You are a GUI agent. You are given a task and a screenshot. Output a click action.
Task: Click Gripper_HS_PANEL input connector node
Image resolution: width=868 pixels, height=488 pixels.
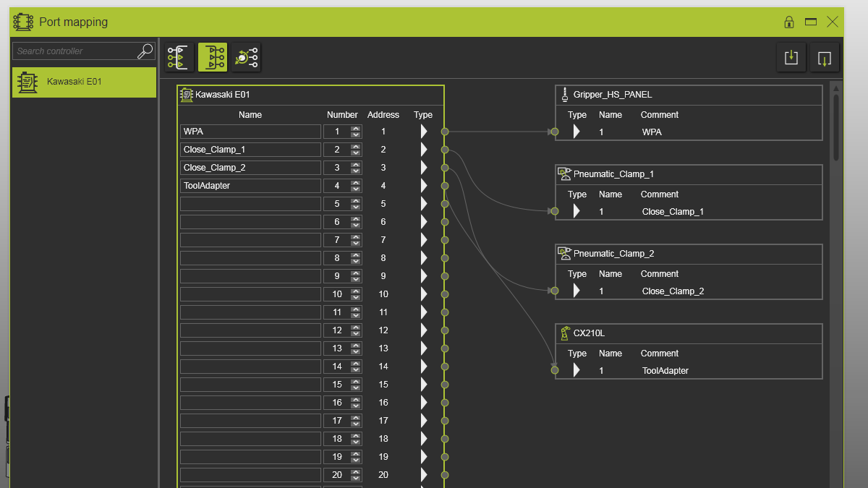pos(555,132)
